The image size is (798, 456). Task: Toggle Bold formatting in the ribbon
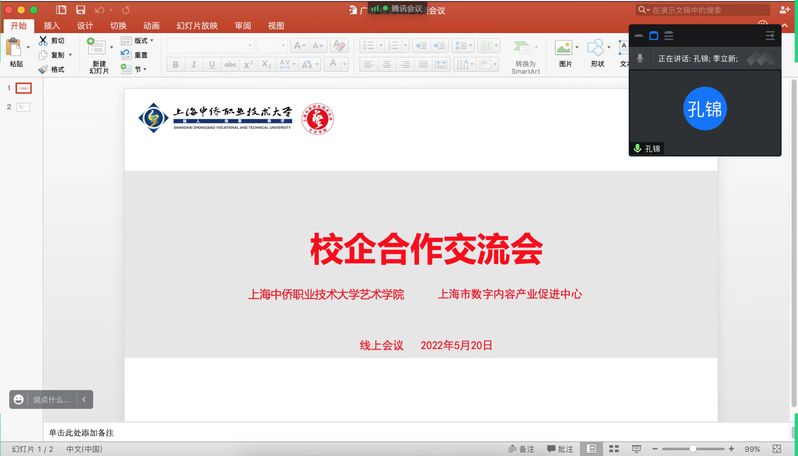pos(175,65)
